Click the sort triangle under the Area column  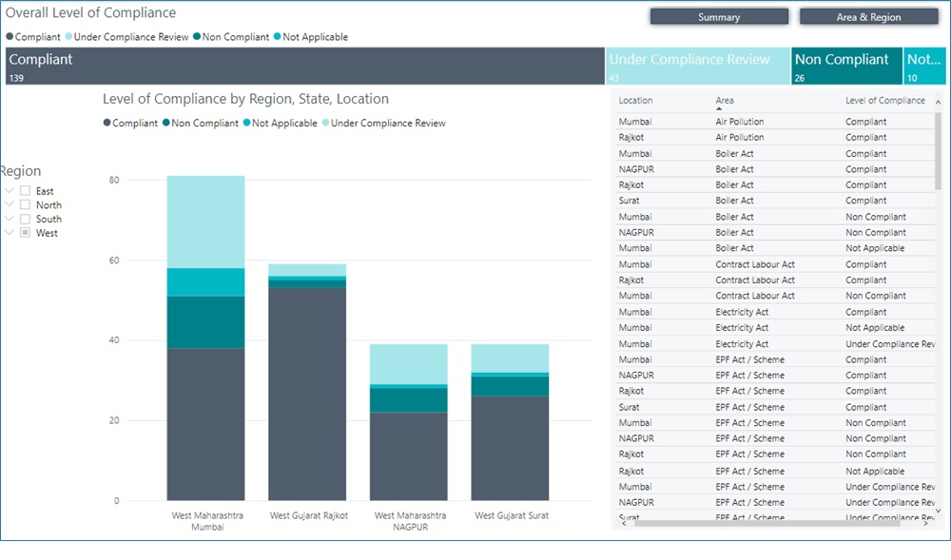pos(719,106)
